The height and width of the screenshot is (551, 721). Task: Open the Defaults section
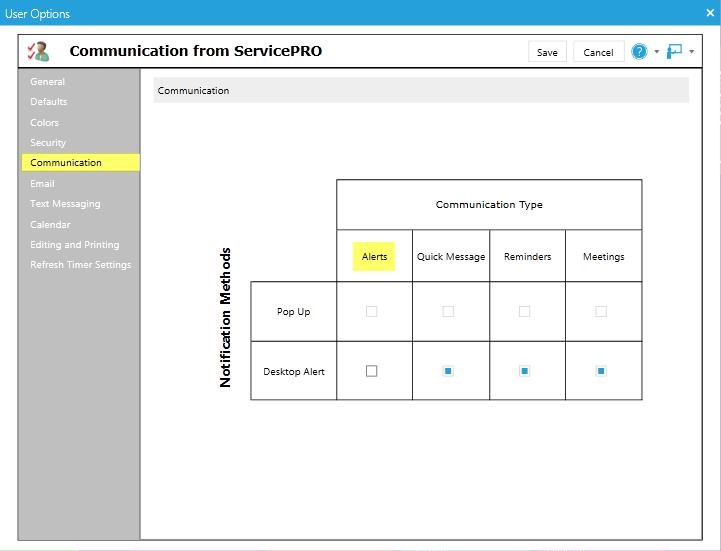pyautogui.click(x=49, y=102)
